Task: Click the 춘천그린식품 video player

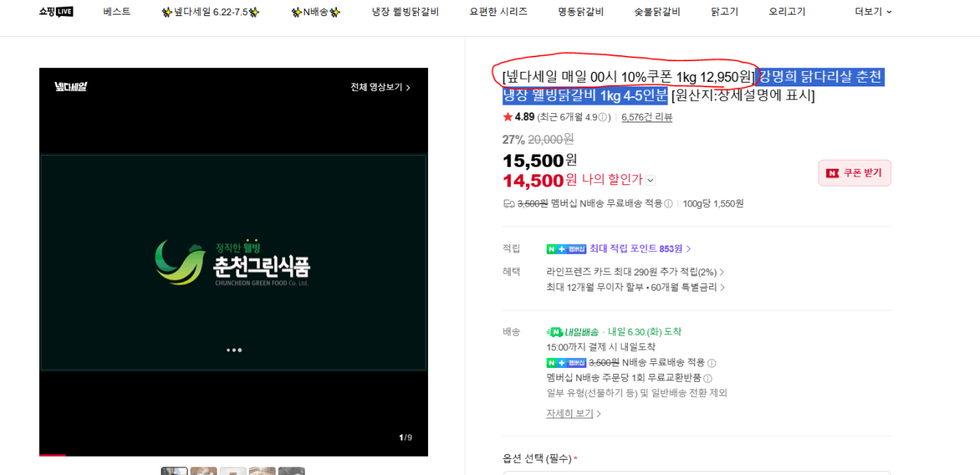Action: click(x=234, y=262)
